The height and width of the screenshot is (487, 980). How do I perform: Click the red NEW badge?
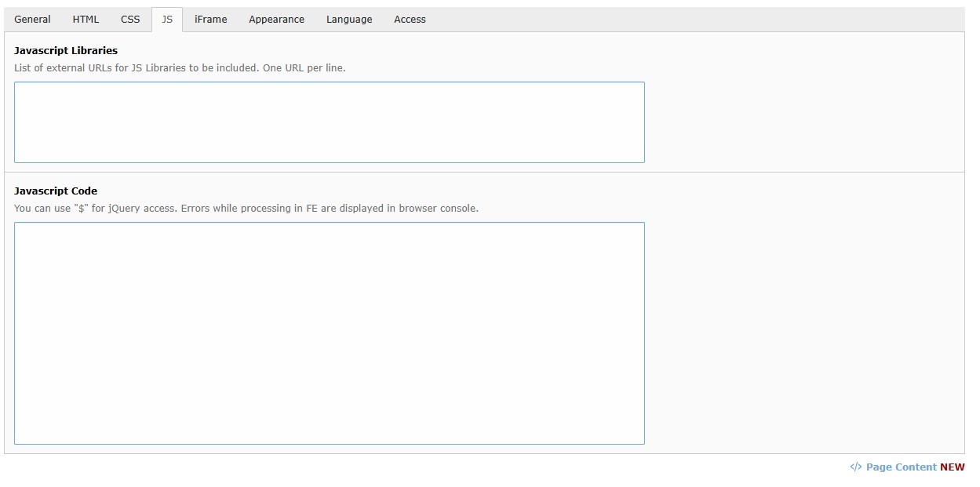coord(953,467)
